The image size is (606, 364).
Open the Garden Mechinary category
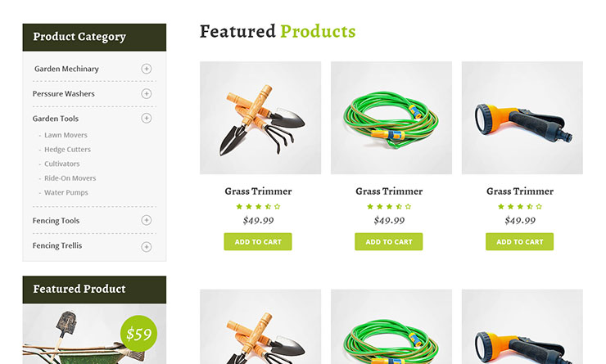coord(66,69)
